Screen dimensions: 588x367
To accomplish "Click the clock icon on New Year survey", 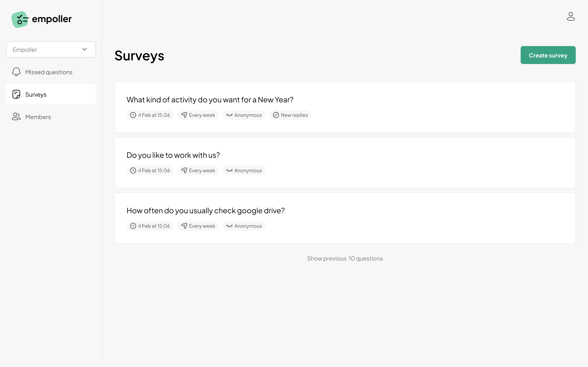I will click(x=133, y=115).
